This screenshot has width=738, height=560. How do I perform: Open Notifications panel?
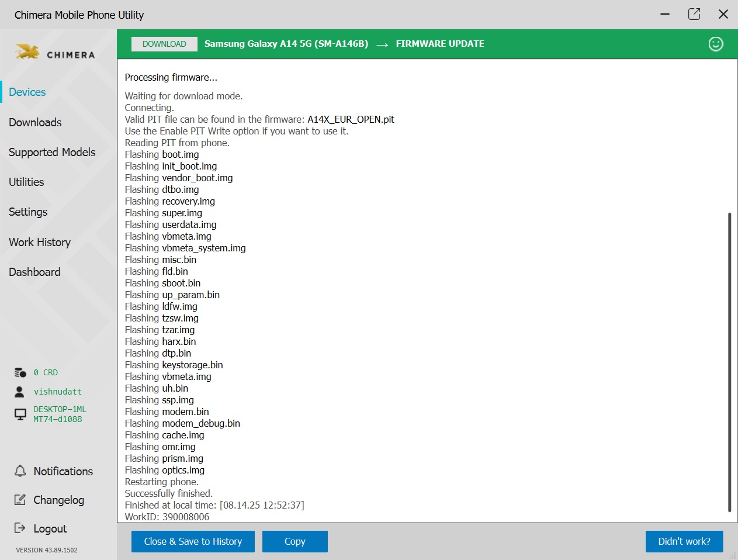63,471
